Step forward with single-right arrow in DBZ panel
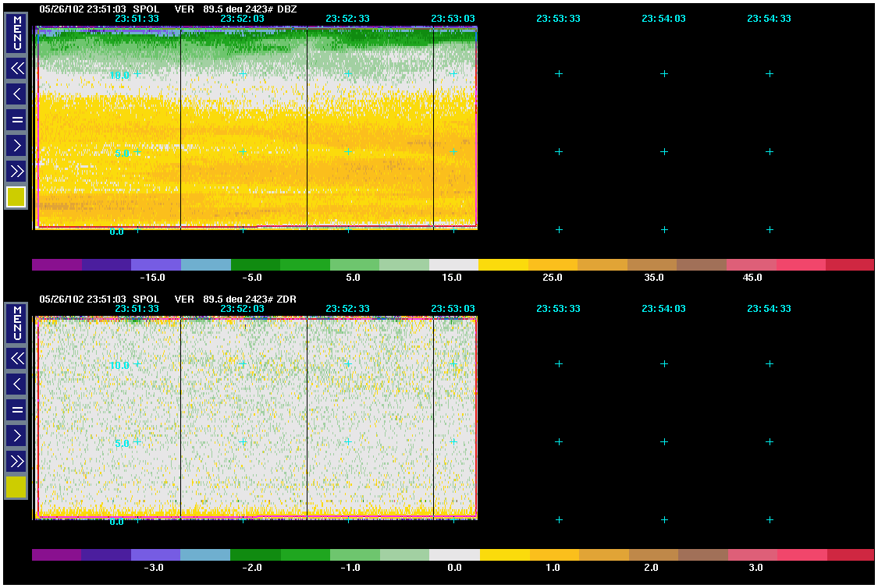 [16, 145]
